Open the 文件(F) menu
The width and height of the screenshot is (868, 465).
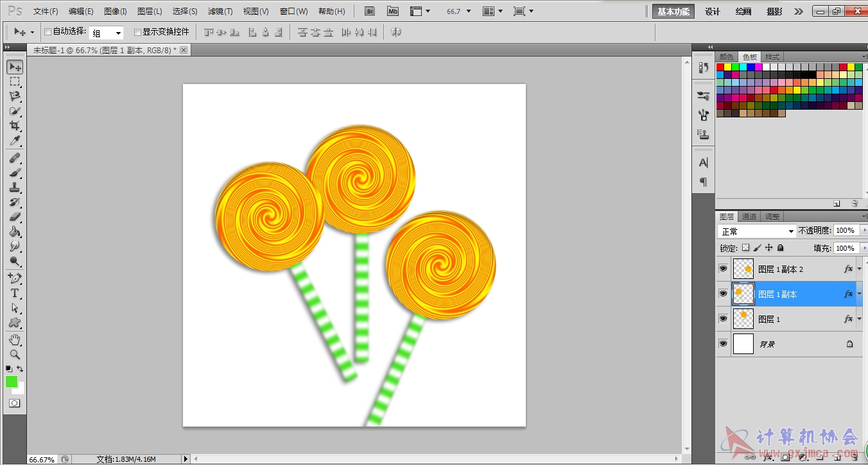46,12
